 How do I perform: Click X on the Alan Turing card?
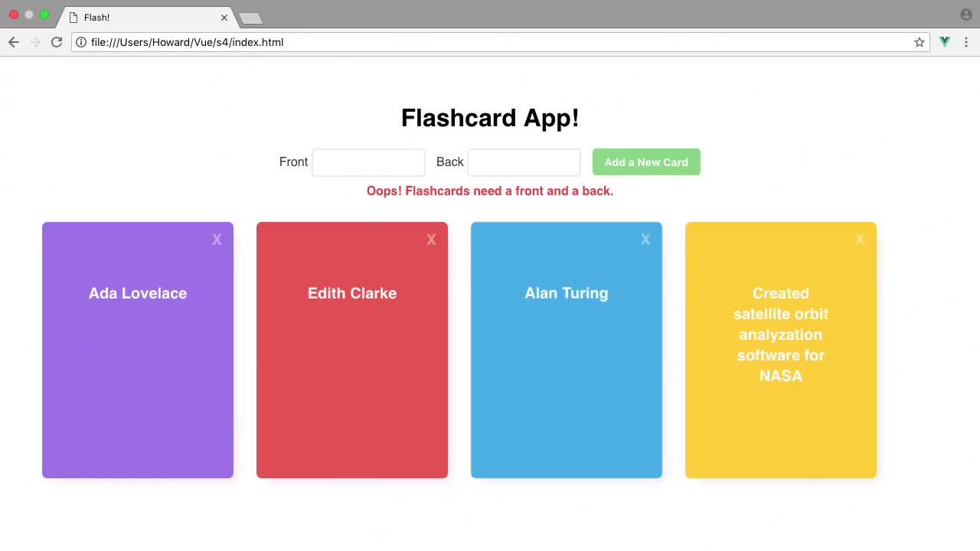click(x=645, y=240)
